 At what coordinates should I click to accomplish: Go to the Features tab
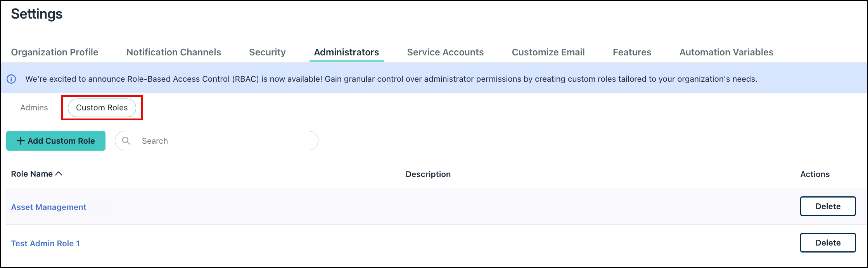(x=632, y=52)
